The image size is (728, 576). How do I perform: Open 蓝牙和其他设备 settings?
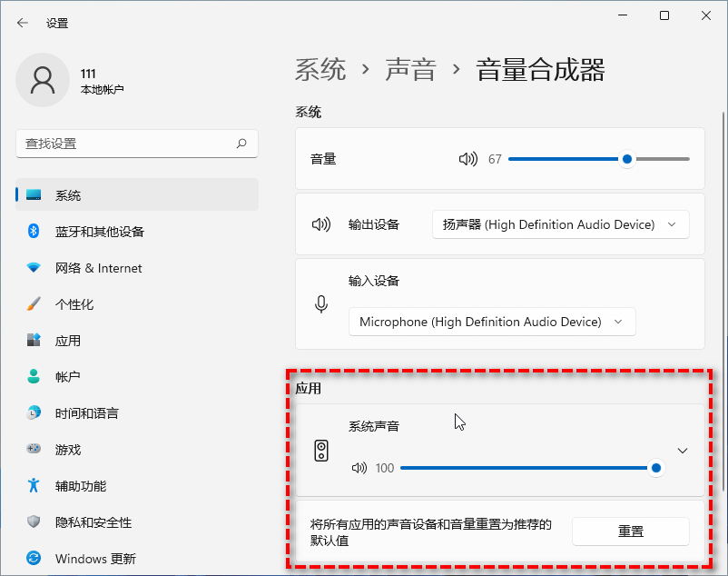coord(137,231)
